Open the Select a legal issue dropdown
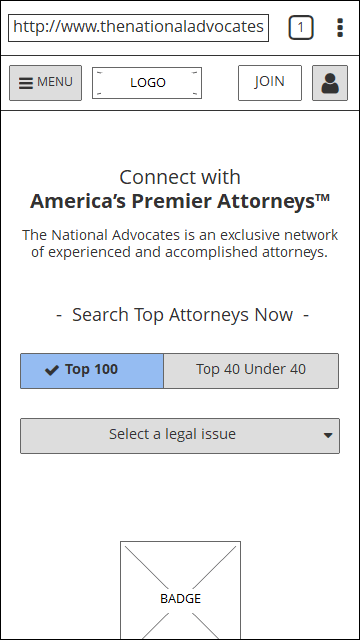This screenshot has width=360, height=640. click(180, 436)
